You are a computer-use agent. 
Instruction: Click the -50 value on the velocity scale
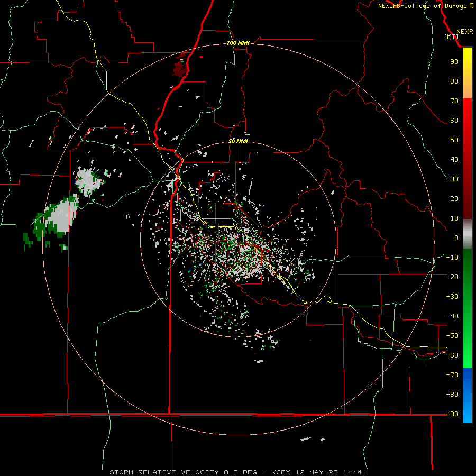pyautogui.click(x=452, y=336)
